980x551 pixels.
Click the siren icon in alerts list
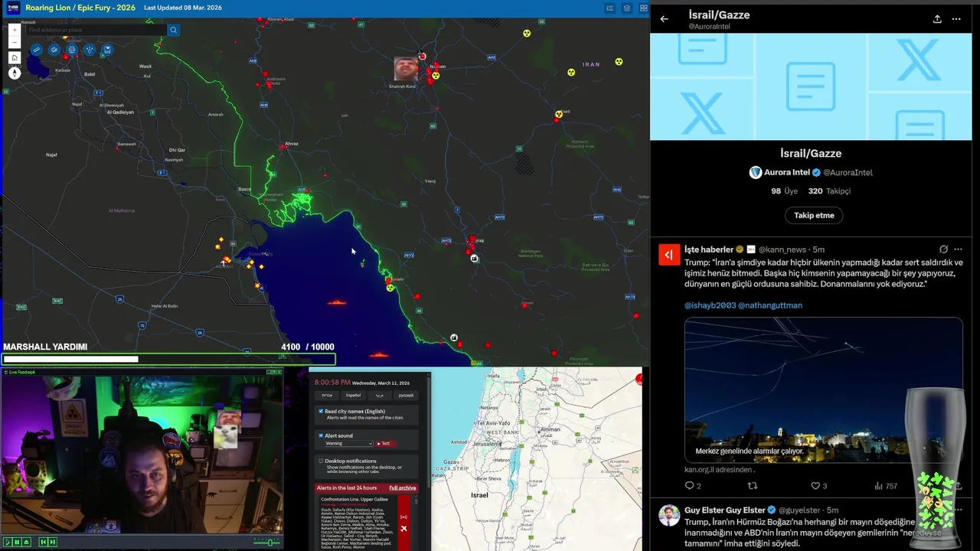point(403,517)
